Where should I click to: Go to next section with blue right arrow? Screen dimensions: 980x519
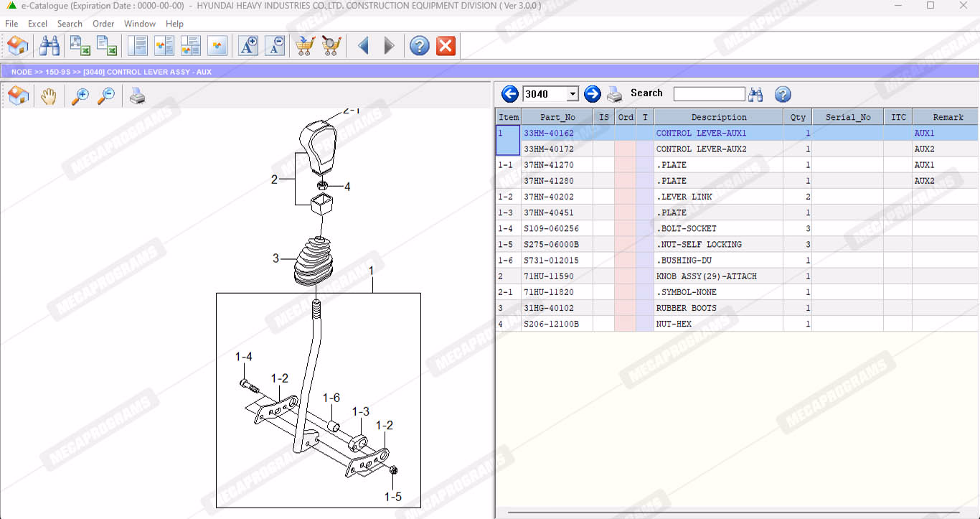click(592, 94)
